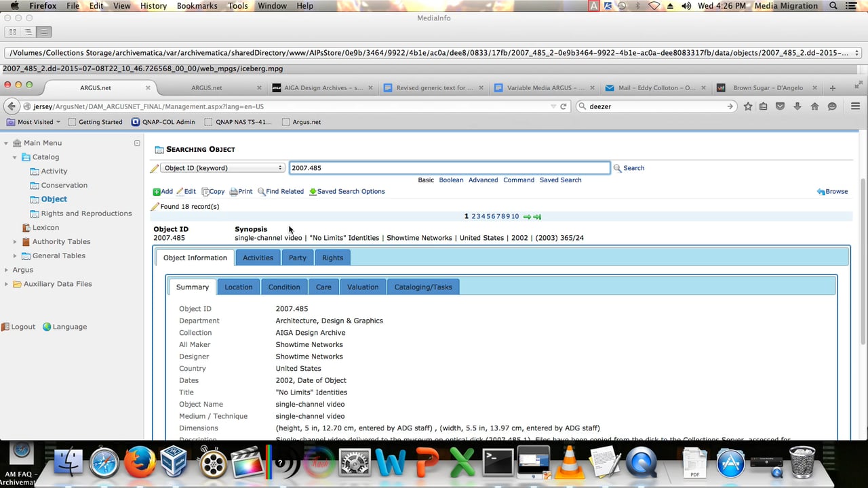This screenshot has height=488, width=868.
Task: Open Safari from the dock
Action: pos(104,464)
